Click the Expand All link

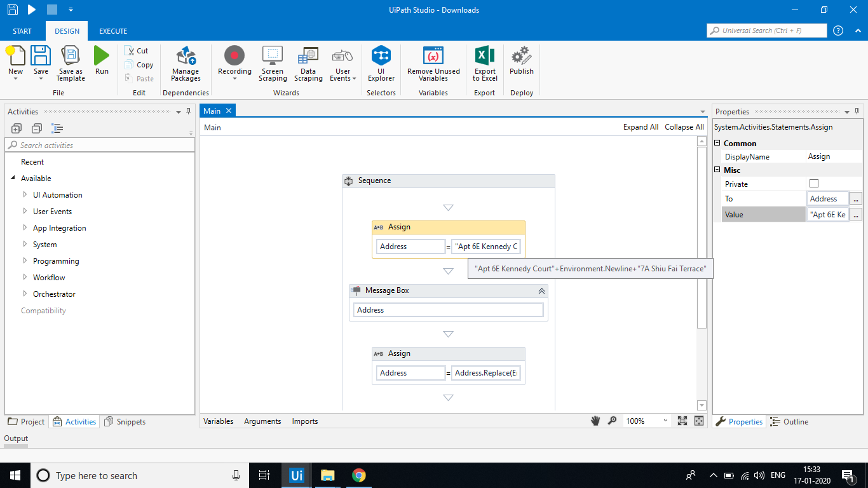(x=641, y=127)
